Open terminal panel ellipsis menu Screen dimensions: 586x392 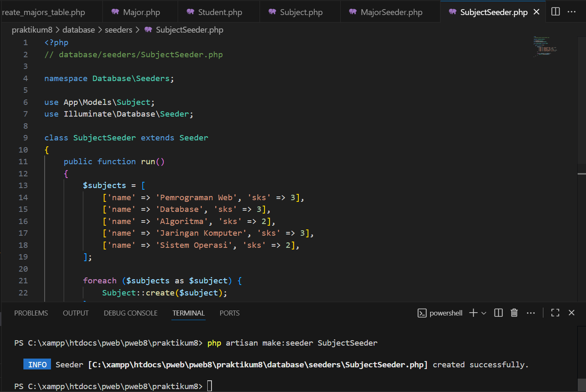pyautogui.click(x=531, y=313)
